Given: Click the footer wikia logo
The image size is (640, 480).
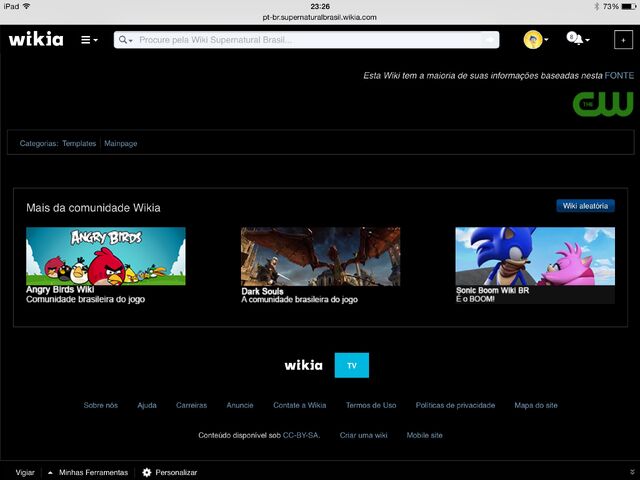Looking at the screenshot, I should pos(303,365).
